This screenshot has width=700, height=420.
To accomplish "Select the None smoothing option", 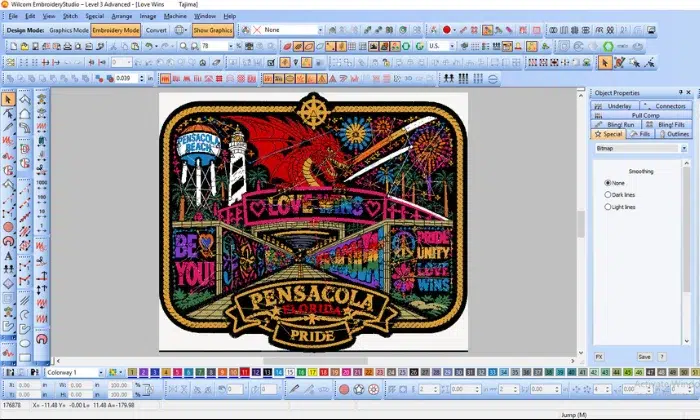I will click(x=608, y=183).
